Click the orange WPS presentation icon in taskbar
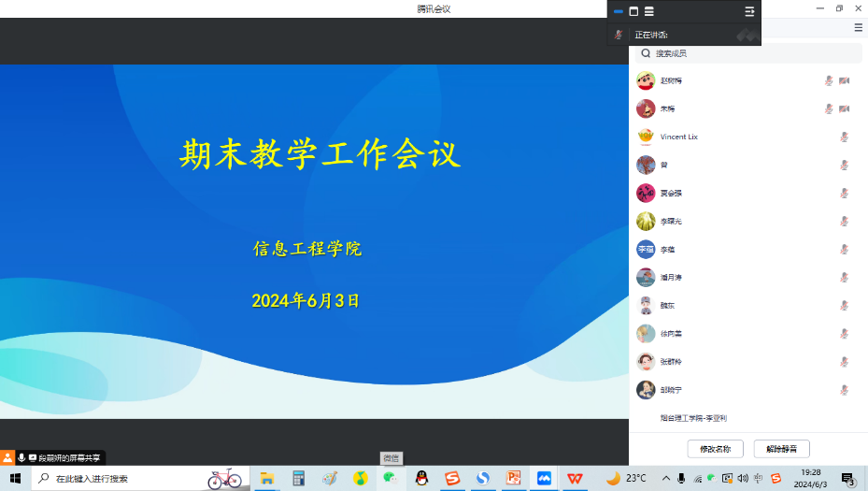868x491 pixels. click(x=513, y=478)
